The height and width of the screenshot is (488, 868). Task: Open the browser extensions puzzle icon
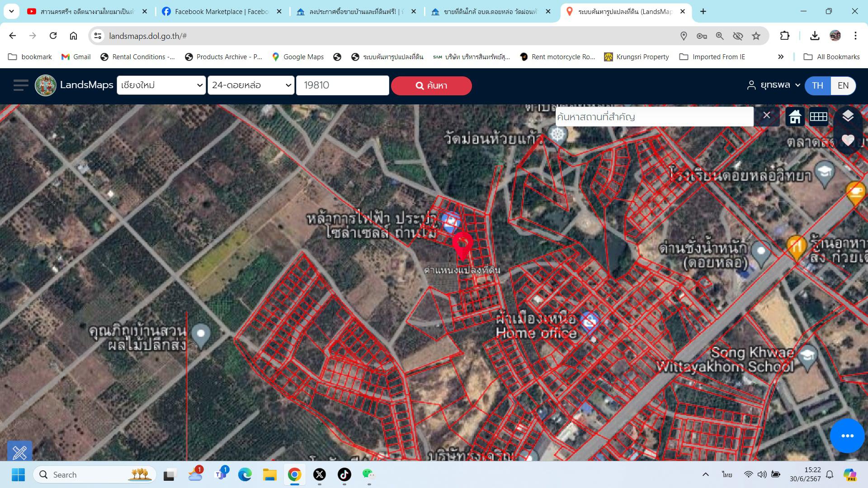[785, 36]
